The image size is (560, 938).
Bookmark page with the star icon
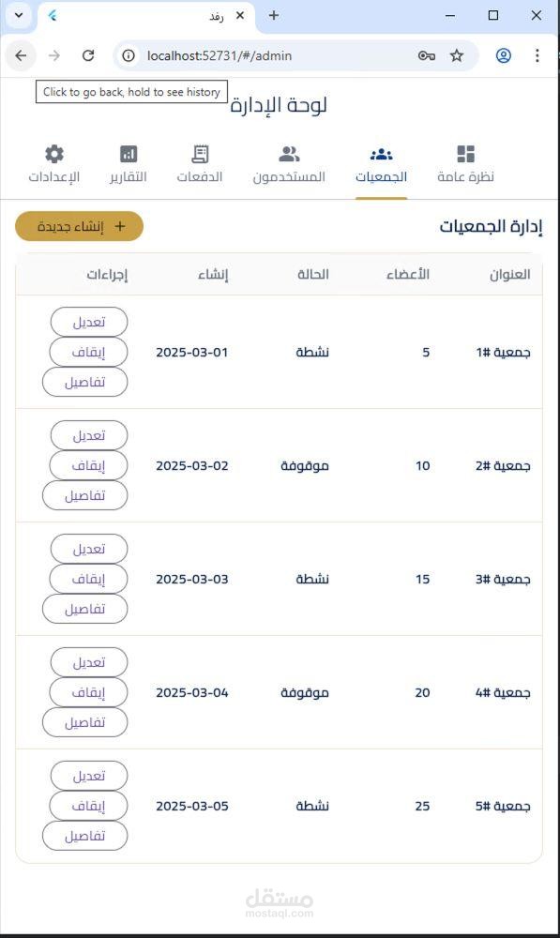pos(457,55)
